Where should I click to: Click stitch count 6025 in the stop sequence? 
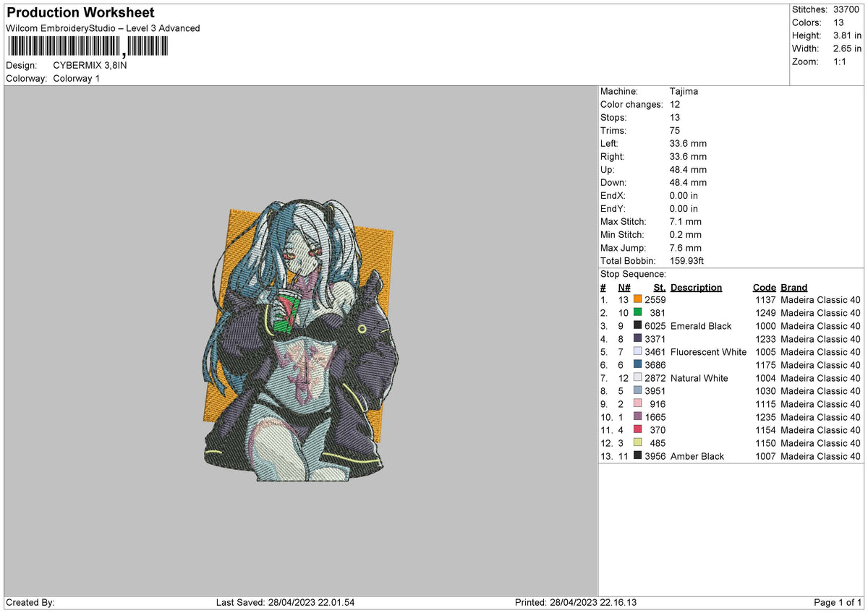pos(655,326)
